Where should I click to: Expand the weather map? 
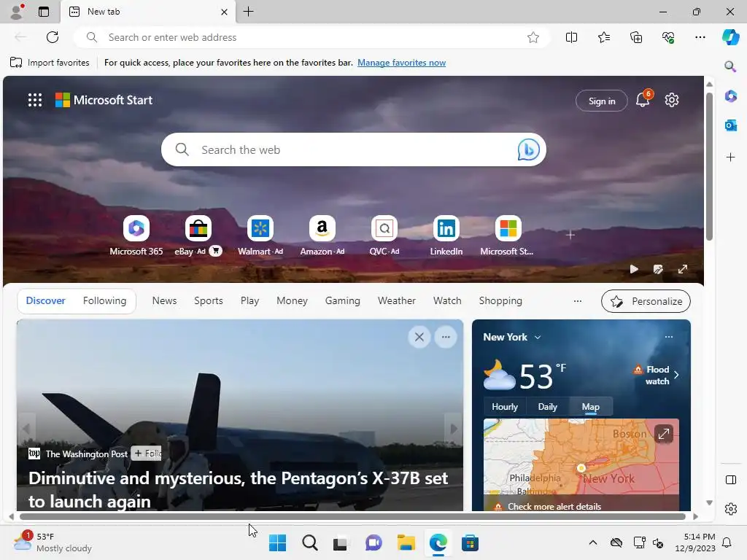coord(663,433)
